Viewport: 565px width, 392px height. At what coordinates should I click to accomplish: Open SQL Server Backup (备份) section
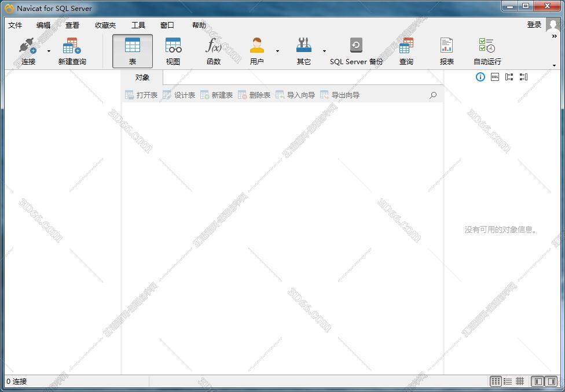[x=357, y=51]
